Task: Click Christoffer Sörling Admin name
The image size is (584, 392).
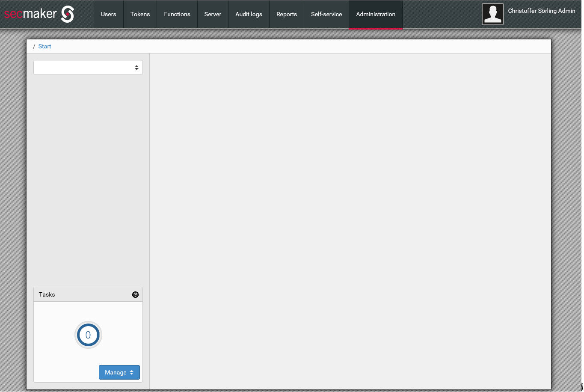Action: click(542, 11)
